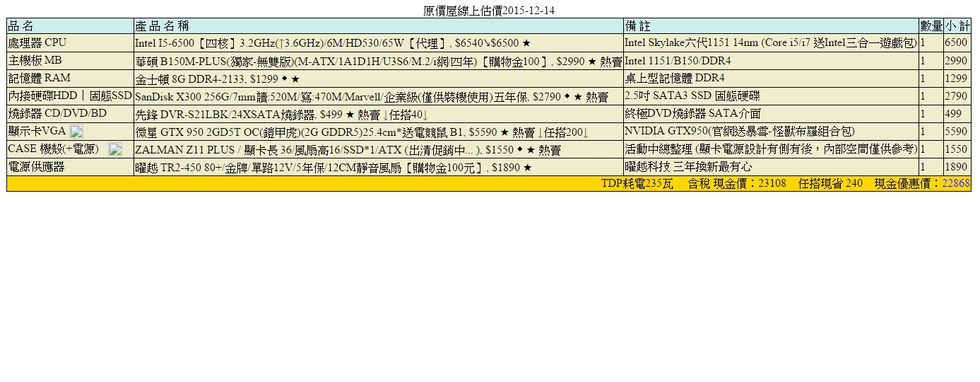Image resolution: width=980 pixels, height=382 pixels.
Task: Click the subtotal 499
Action: [953, 114]
